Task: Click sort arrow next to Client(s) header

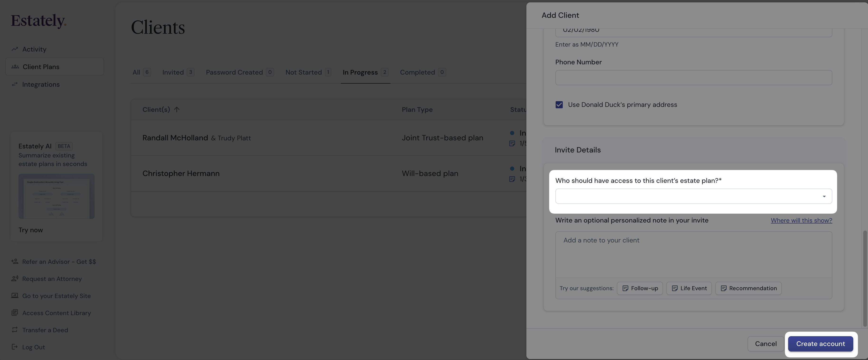Action: (177, 109)
